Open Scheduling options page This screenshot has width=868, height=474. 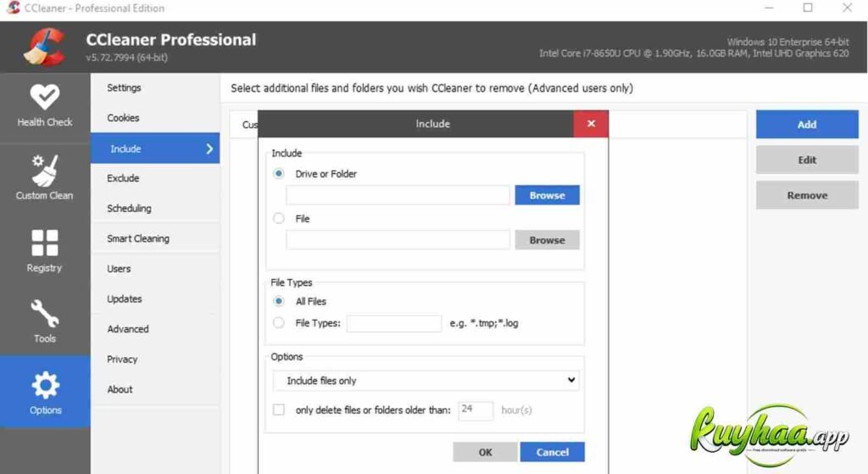[129, 209]
